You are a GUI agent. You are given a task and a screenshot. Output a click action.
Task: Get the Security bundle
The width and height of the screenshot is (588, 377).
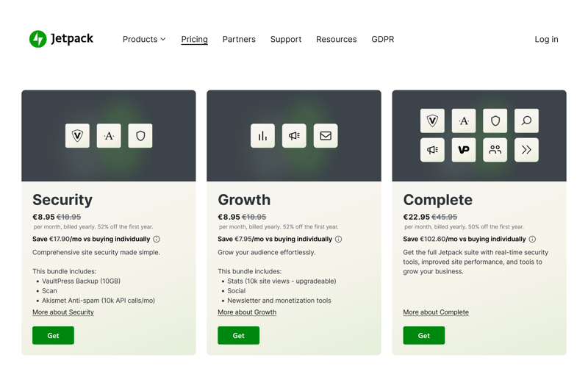pos(53,336)
